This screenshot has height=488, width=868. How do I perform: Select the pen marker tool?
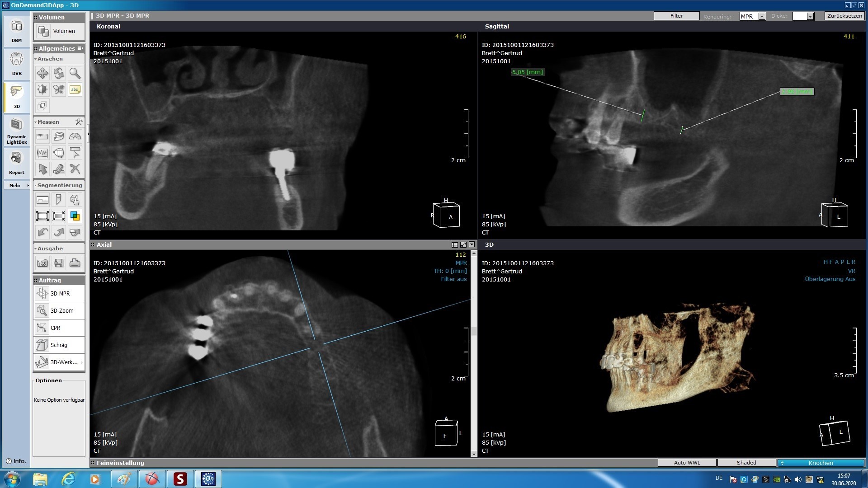(59, 169)
